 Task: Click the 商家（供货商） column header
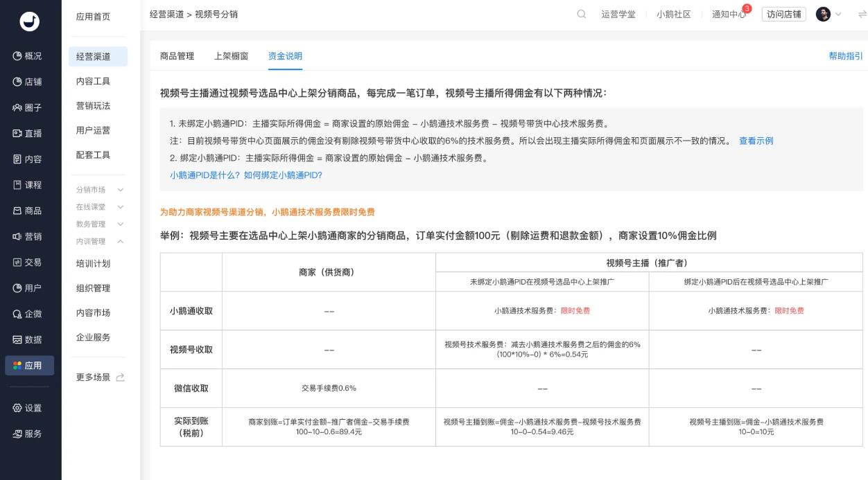click(329, 272)
